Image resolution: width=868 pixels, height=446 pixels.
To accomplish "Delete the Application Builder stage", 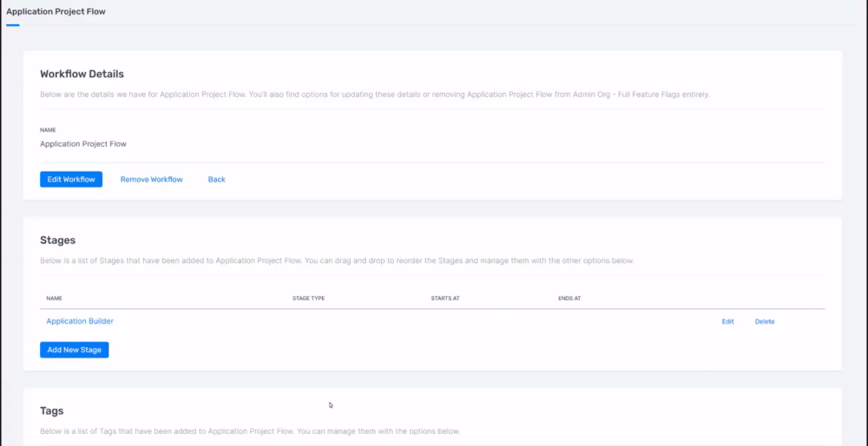I will [765, 322].
